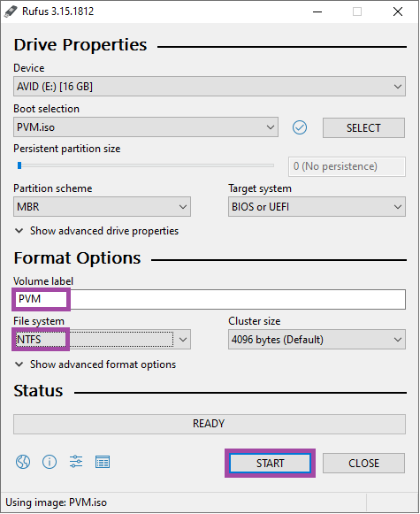Screen dimensions: 420x514
Task: Click the SELECT button
Action: 363,128
